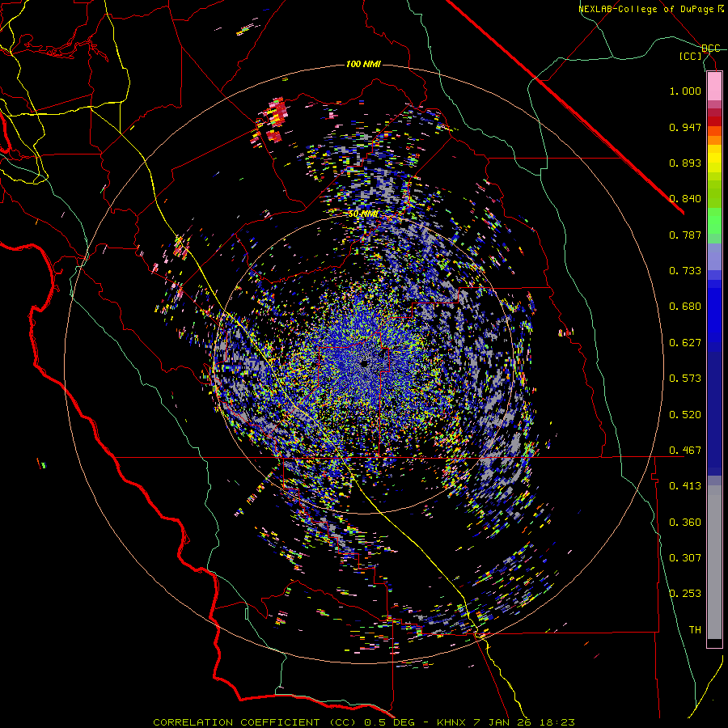Viewport: 728px width, 728px height.
Task: Click the TH threshold label
Action: point(695,630)
